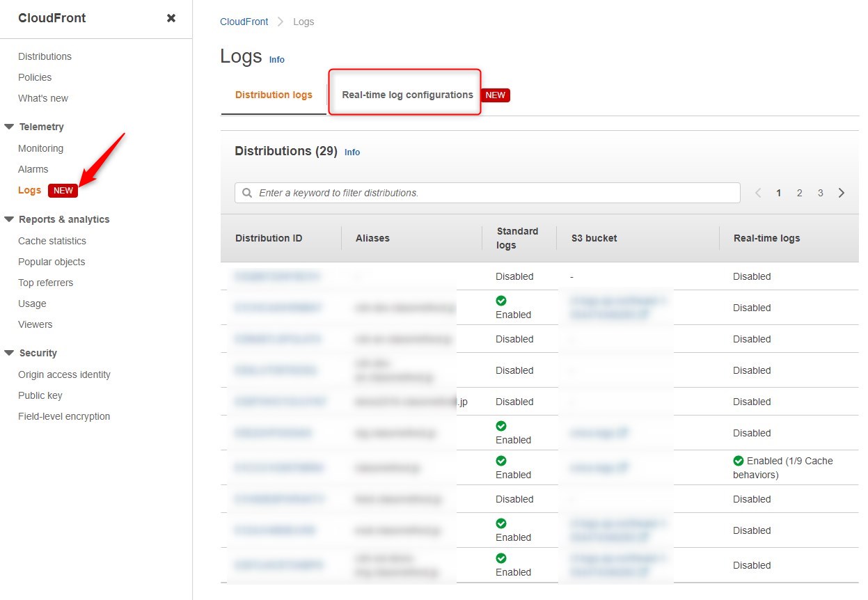Go to page 2 of distributions
The height and width of the screenshot is (600, 868).
pos(799,192)
